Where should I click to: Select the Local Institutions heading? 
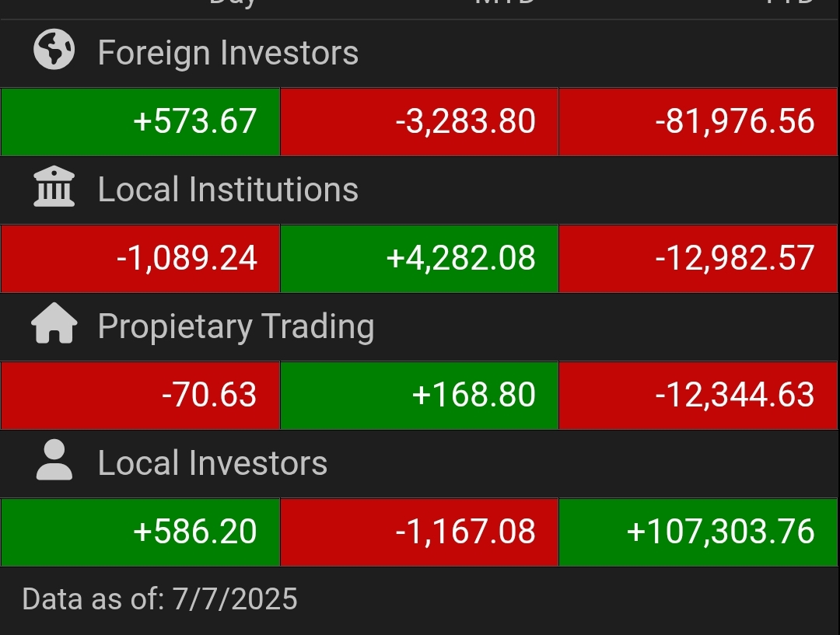click(228, 190)
